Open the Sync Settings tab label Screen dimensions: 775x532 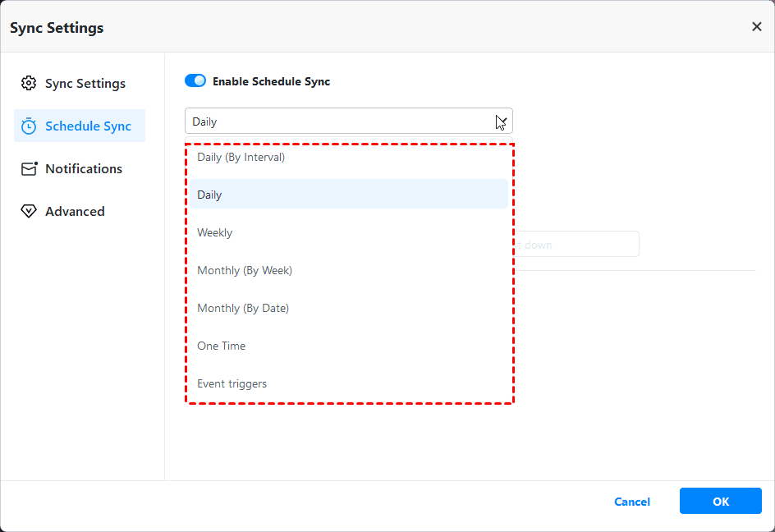click(85, 84)
